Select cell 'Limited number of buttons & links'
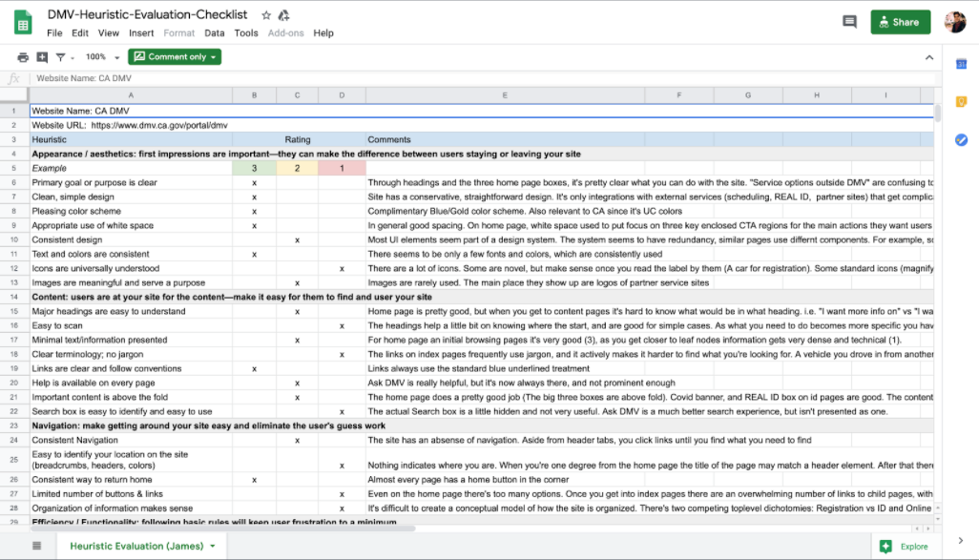Image resolution: width=979 pixels, height=560 pixels. pos(131,494)
